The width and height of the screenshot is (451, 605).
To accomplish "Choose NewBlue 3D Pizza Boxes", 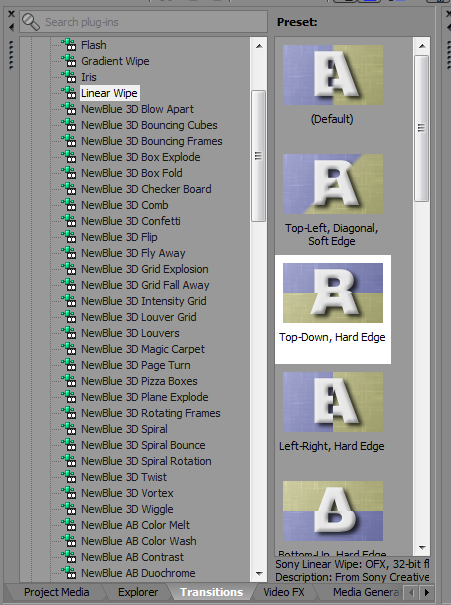I will 139,381.
